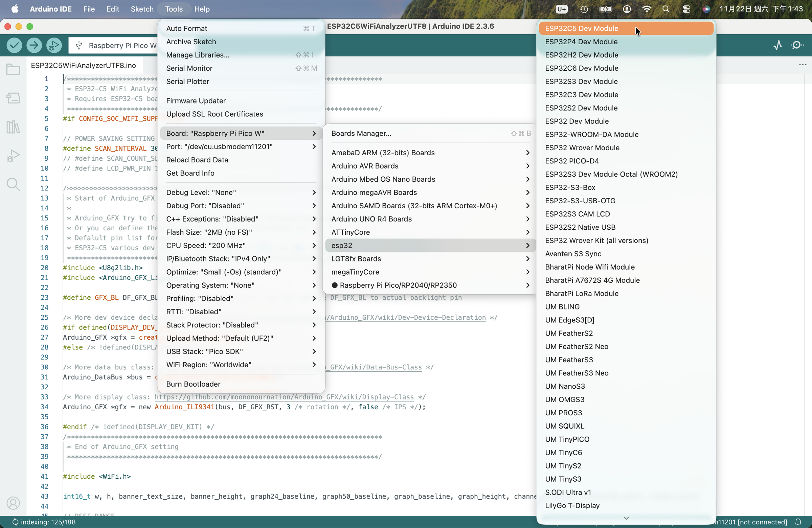Click the Verify checkmark button
Screen dimensions: 812x528
(14, 45)
